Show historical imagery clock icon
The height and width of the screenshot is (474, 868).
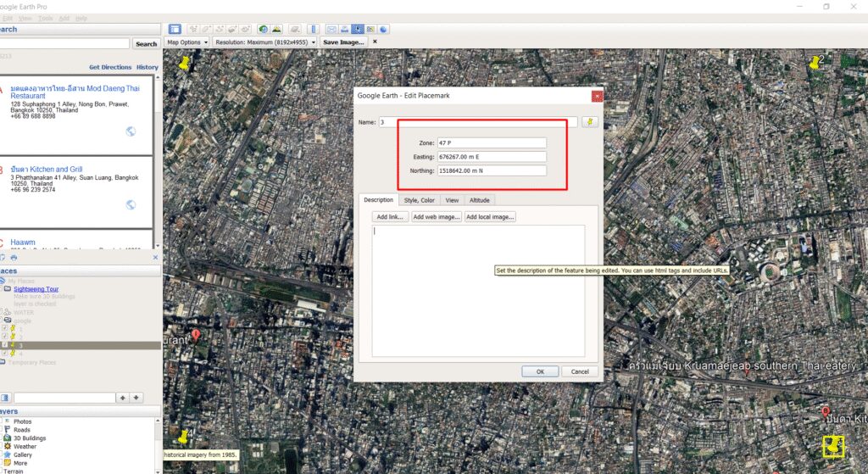[x=264, y=29]
